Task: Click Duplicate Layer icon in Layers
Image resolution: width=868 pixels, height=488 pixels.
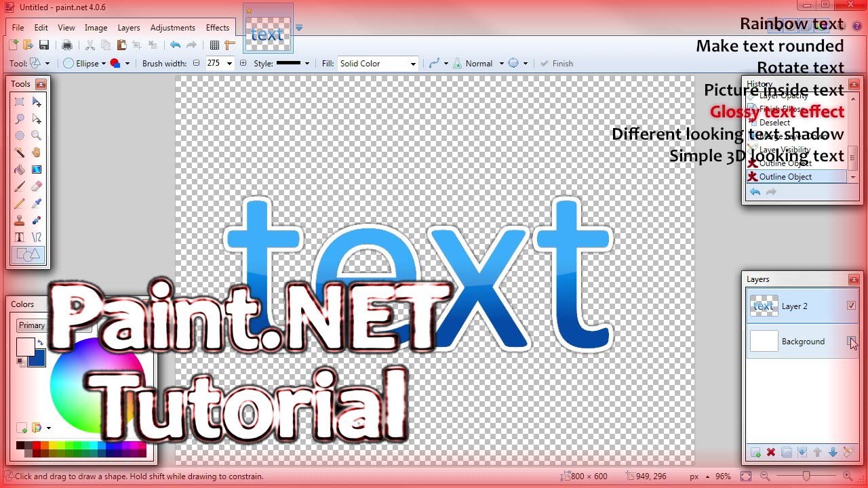Action: click(787, 452)
